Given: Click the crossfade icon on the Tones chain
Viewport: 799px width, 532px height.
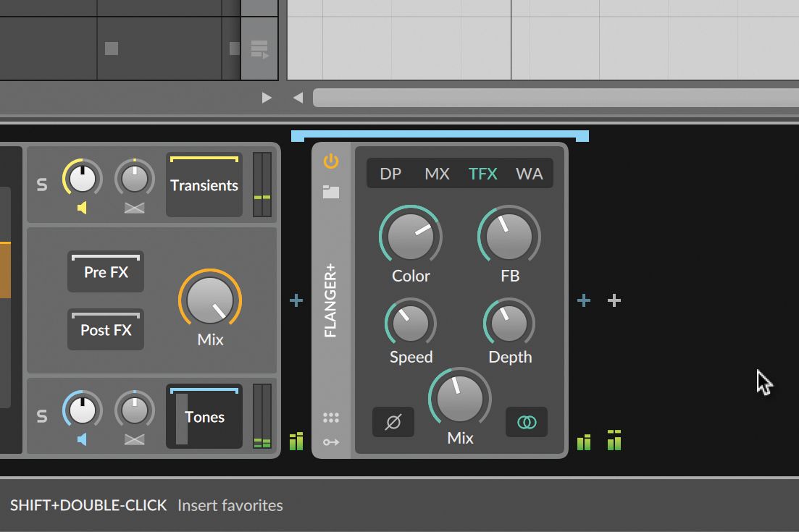Looking at the screenshot, I should [135, 439].
